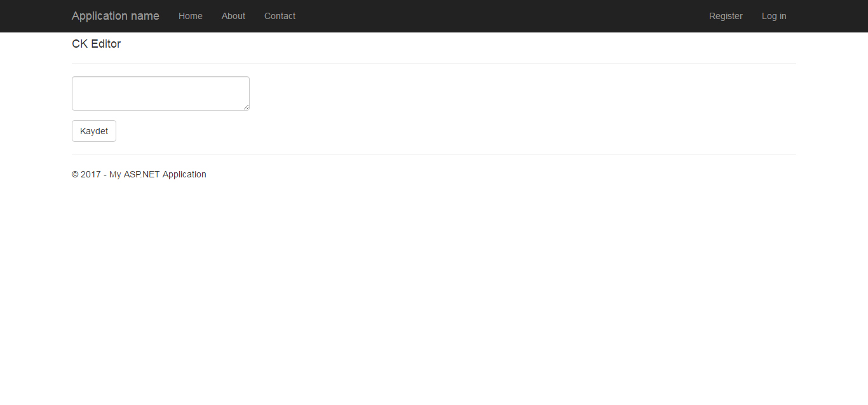
Task: Go to the About page
Action: tap(233, 16)
